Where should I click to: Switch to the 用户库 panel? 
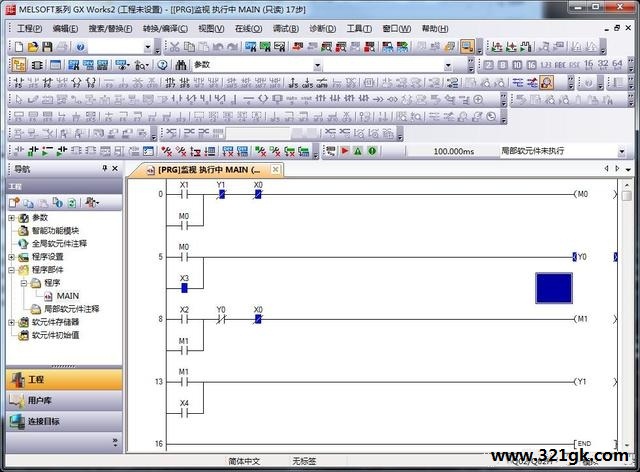[63, 400]
